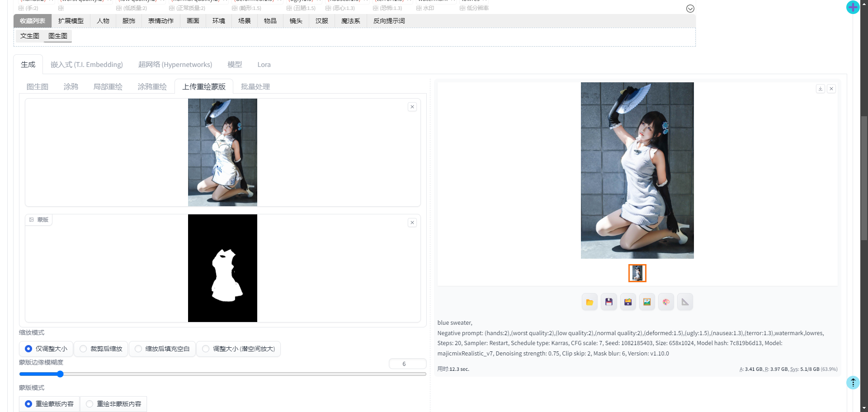
Task: Select 缩放后填充空白 resize mode
Action: point(162,349)
